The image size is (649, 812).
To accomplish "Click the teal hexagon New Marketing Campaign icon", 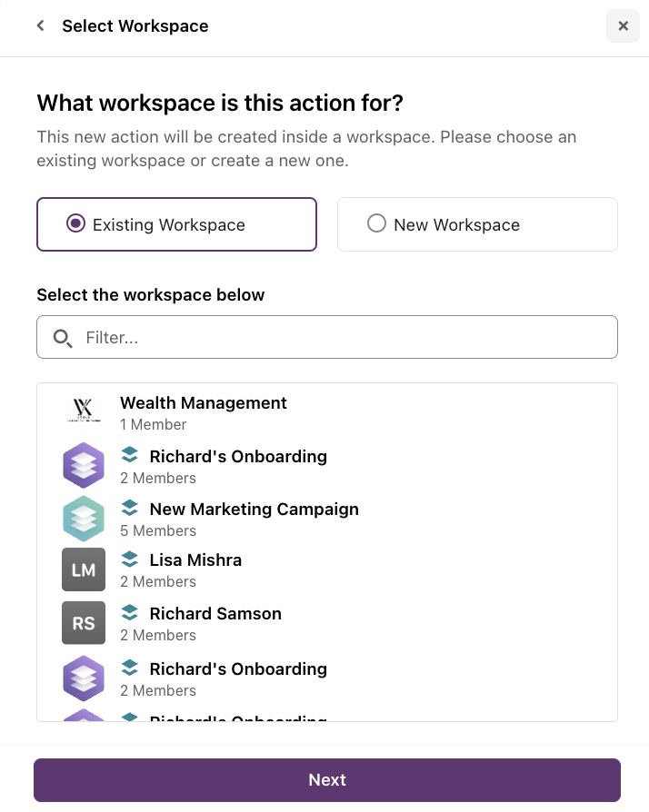I will pyautogui.click(x=84, y=519).
